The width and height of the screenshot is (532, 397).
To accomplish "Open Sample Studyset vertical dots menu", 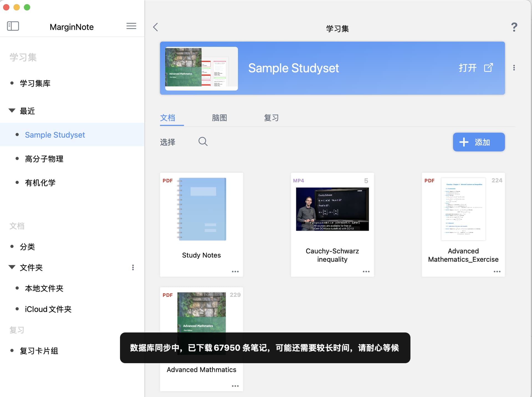I will tap(514, 68).
